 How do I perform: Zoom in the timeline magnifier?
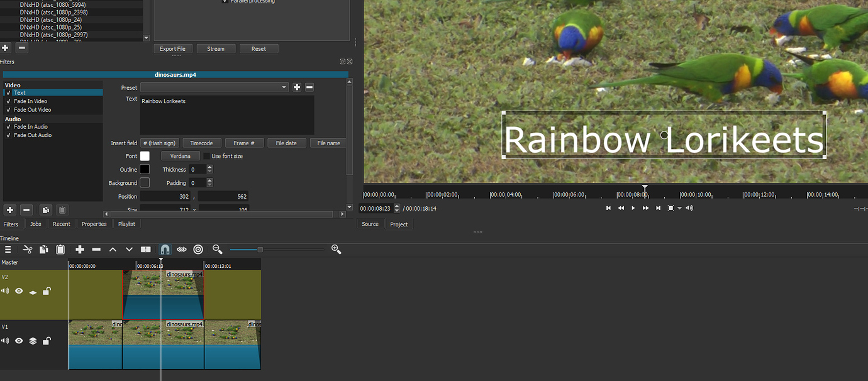tap(337, 250)
